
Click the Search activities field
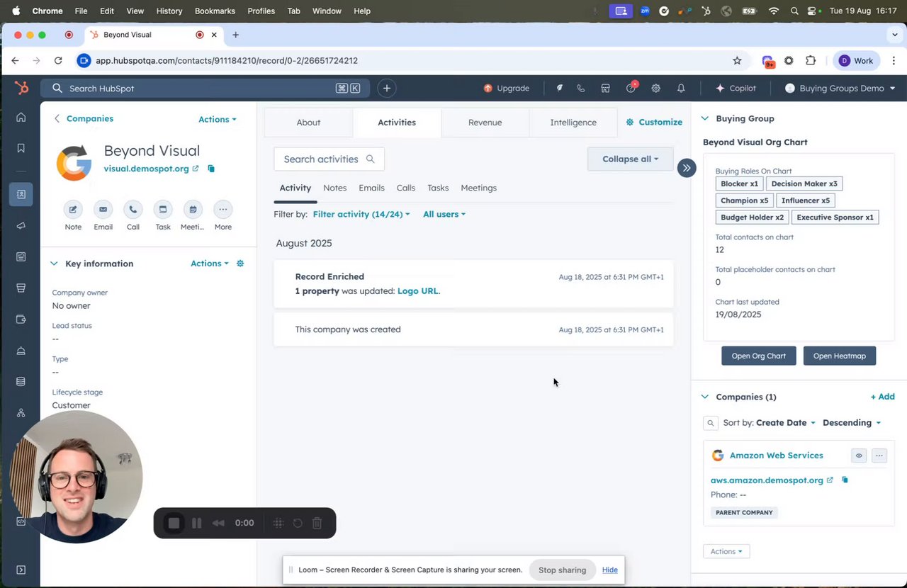pos(329,159)
